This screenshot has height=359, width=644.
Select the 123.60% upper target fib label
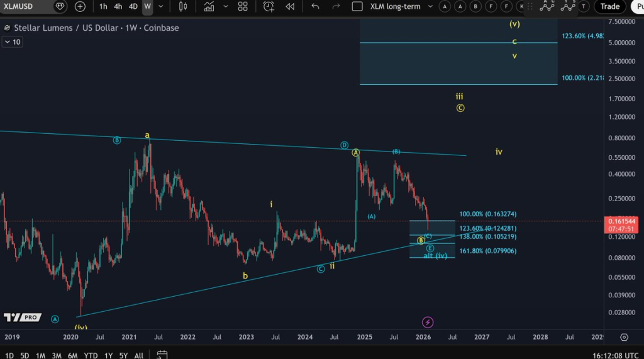tap(582, 36)
